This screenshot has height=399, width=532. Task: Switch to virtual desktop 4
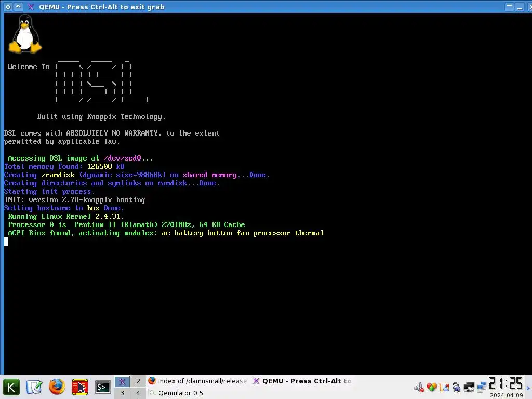(x=138, y=393)
